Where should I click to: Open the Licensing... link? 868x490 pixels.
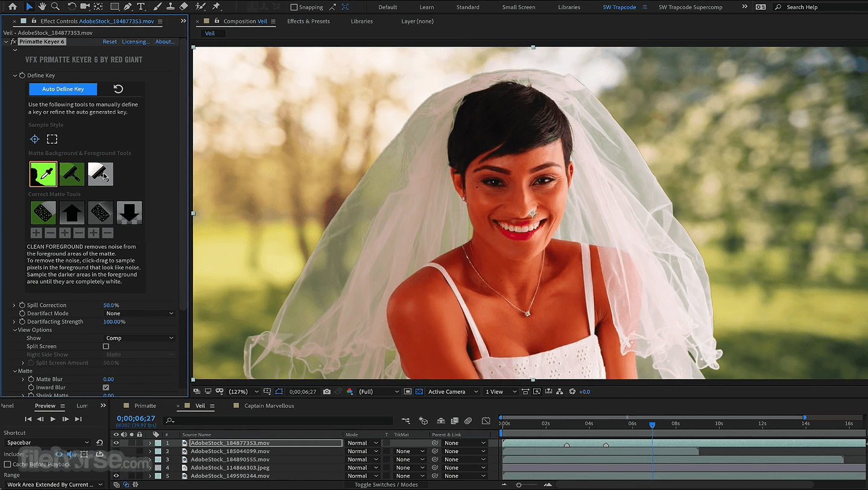coord(136,42)
